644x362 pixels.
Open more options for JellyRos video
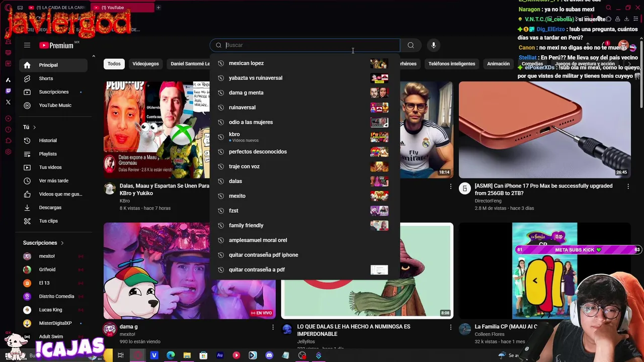click(x=450, y=327)
